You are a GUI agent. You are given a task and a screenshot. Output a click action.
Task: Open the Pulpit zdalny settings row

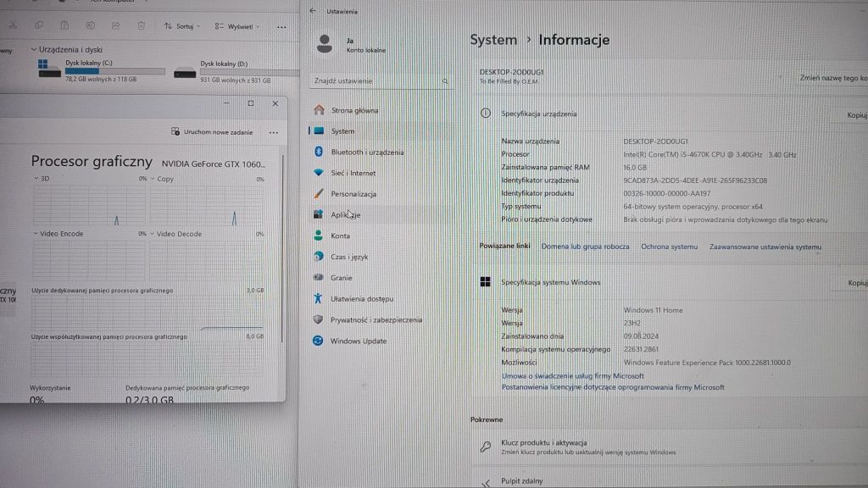[671, 481]
